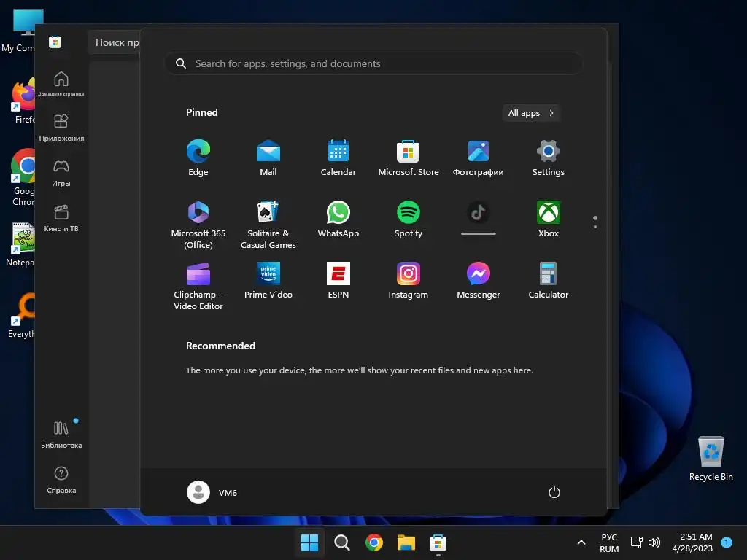
Task: Switch input language РУС RUM
Action: [x=609, y=542]
